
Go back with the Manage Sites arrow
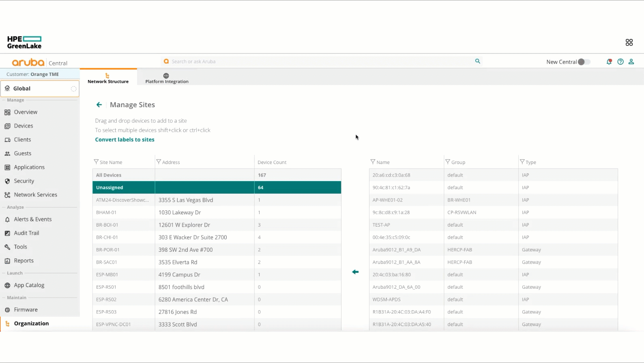point(99,105)
